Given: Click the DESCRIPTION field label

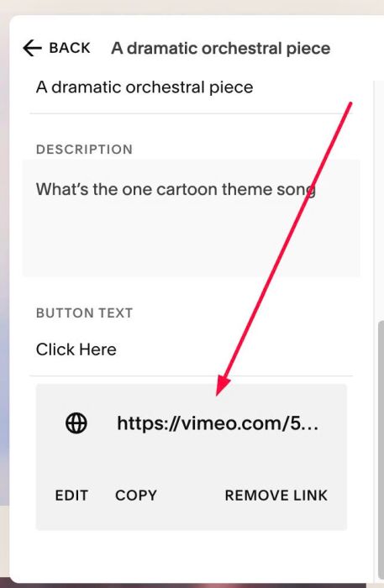Looking at the screenshot, I should coord(84,150).
